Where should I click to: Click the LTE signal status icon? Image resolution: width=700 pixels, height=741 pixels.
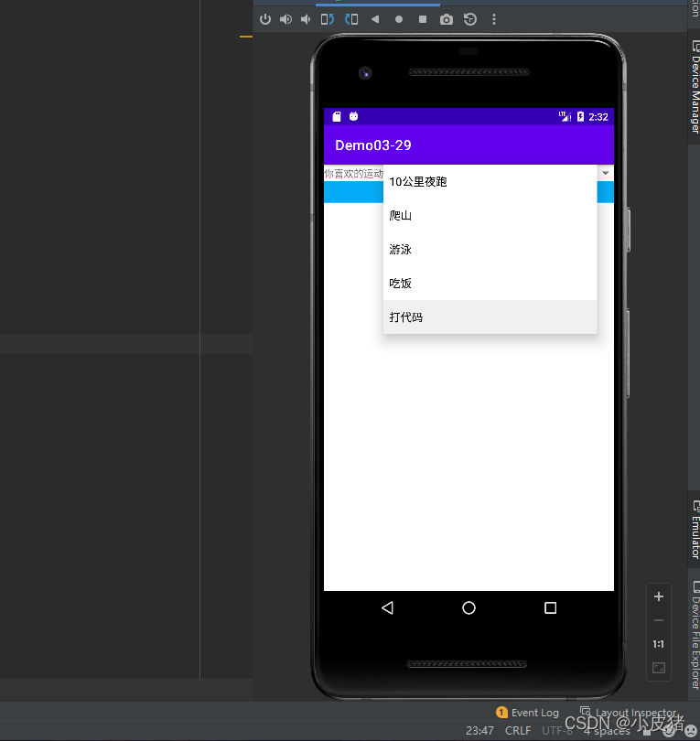(x=565, y=116)
